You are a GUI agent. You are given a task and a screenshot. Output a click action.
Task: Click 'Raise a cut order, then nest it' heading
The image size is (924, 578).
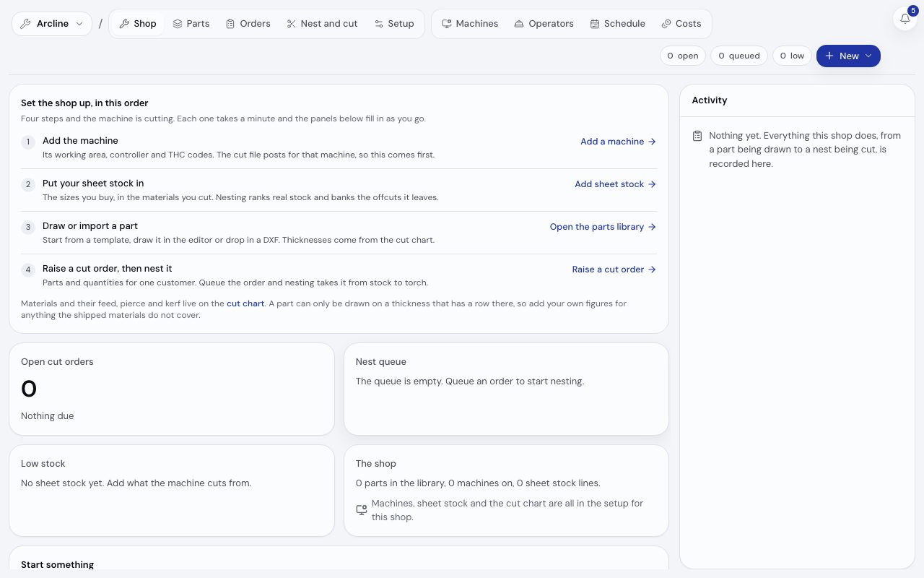(107, 269)
